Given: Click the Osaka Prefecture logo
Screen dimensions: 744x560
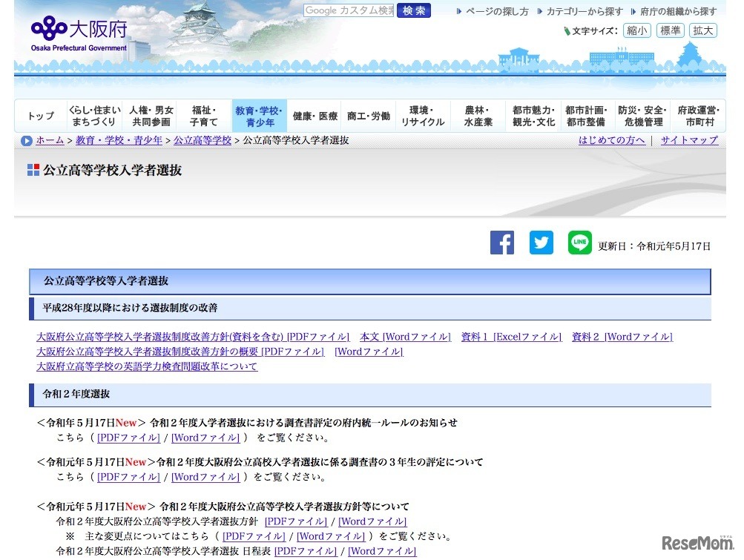Looking at the screenshot, I should tap(79, 33).
